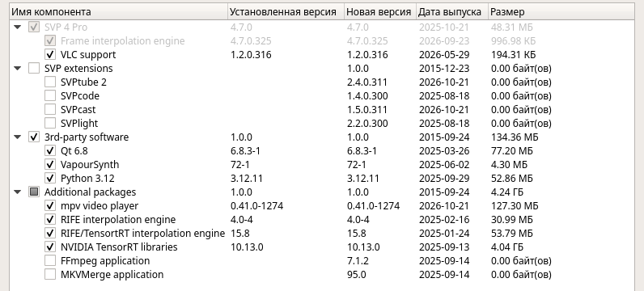Image resolution: width=644 pixels, height=291 pixels.
Task: Select the NVIDIA TensorRT libraries row label
Action: point(119,247)
